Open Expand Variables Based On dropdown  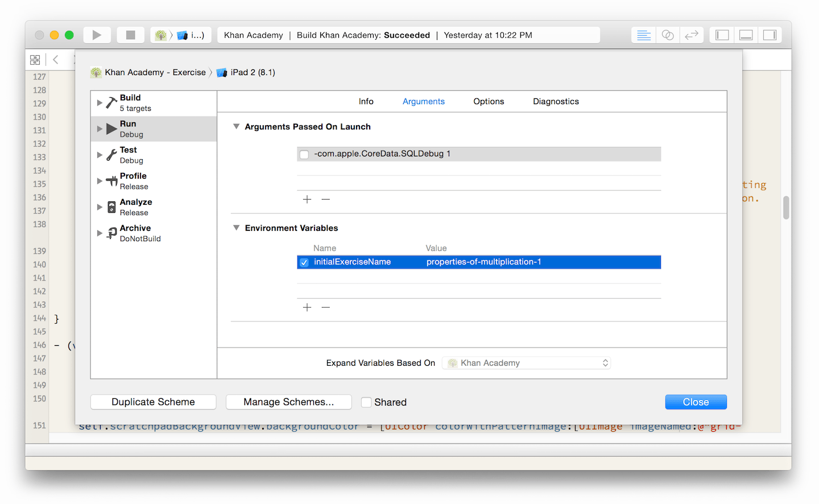[527, 363]
